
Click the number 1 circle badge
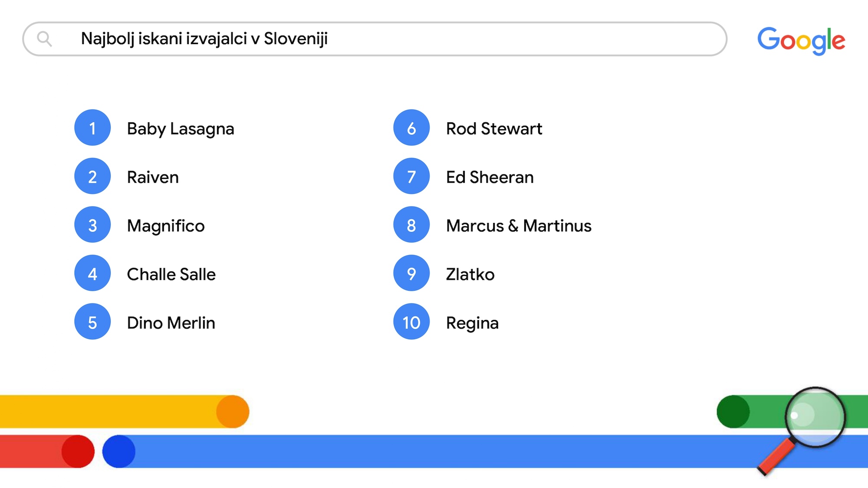tap(92, 128)
